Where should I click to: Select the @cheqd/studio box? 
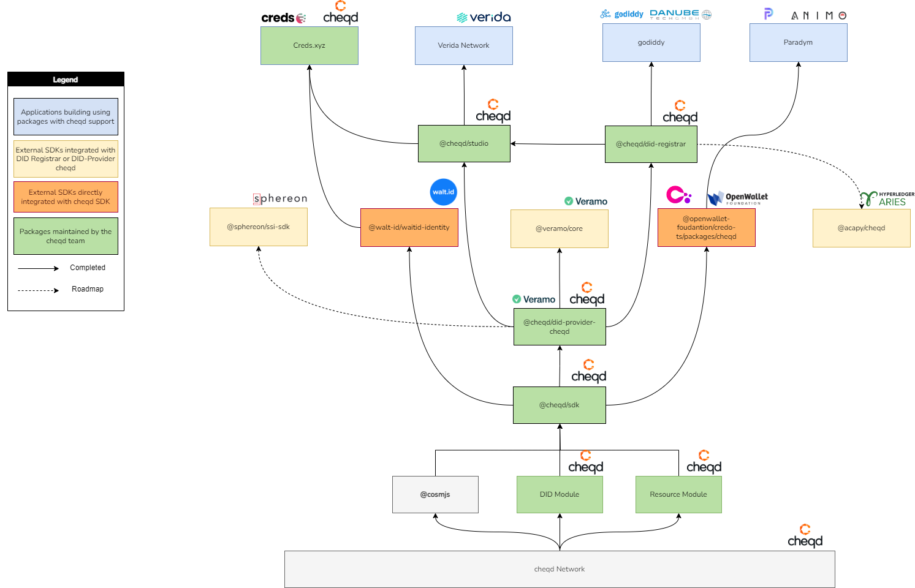click(464, 144)
